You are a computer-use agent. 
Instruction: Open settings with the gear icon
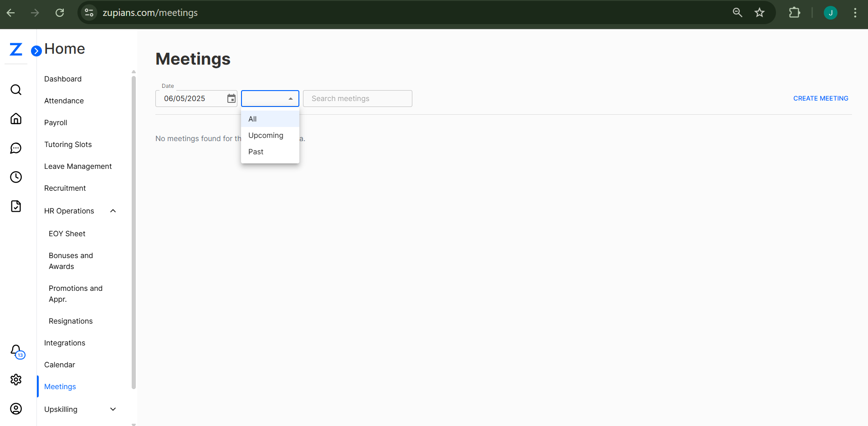tap(16, 380)
